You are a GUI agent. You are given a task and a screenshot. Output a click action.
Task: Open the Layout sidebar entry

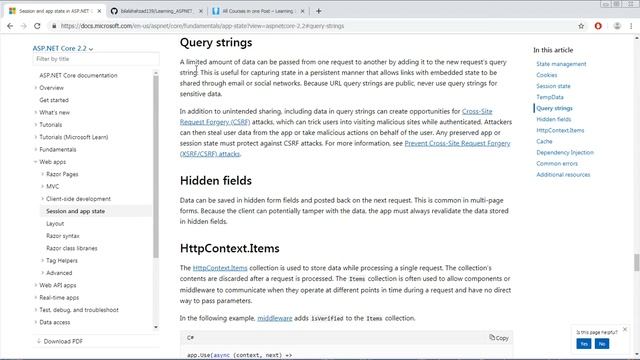click(55, 223)
